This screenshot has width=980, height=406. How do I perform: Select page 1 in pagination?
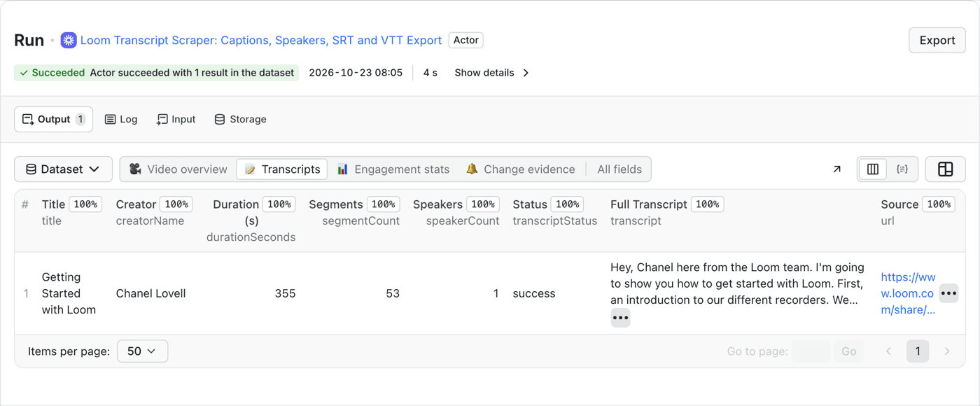pyautogui.click(x=918, y=351)
